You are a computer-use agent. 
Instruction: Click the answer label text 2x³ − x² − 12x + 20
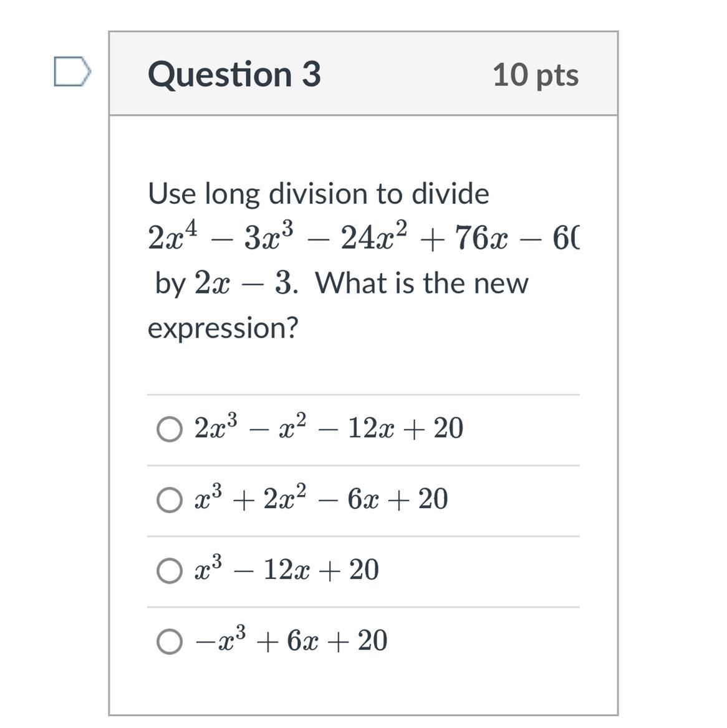pos(329,428)
